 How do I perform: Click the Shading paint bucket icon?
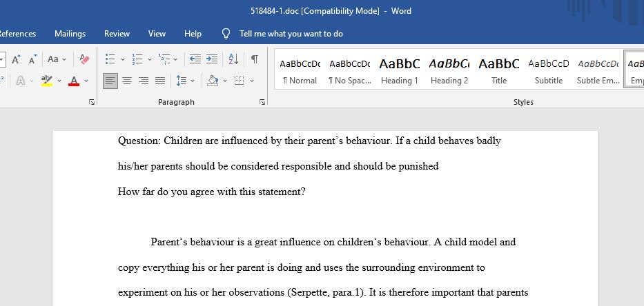[x=213, y=81]
